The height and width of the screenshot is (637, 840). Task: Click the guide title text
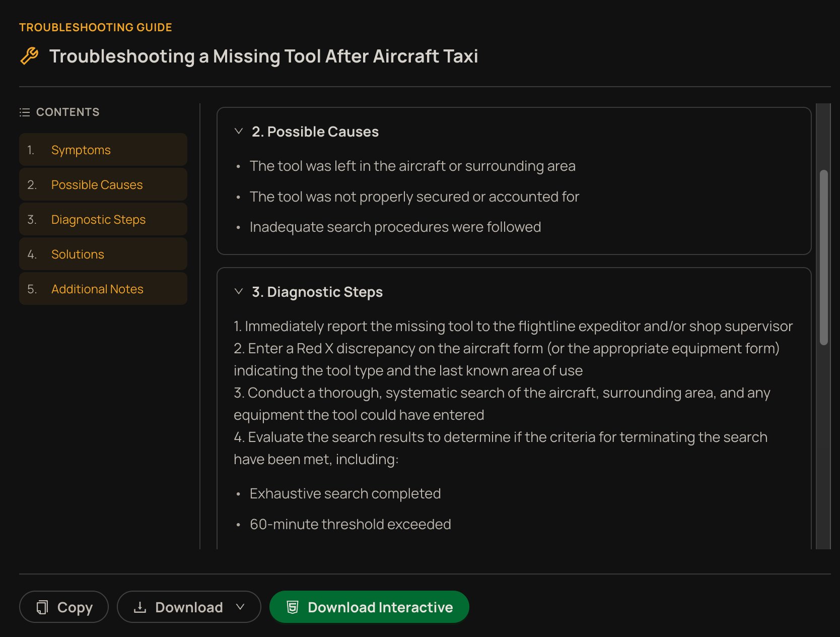pyautogui.click(x=263, y=56)
